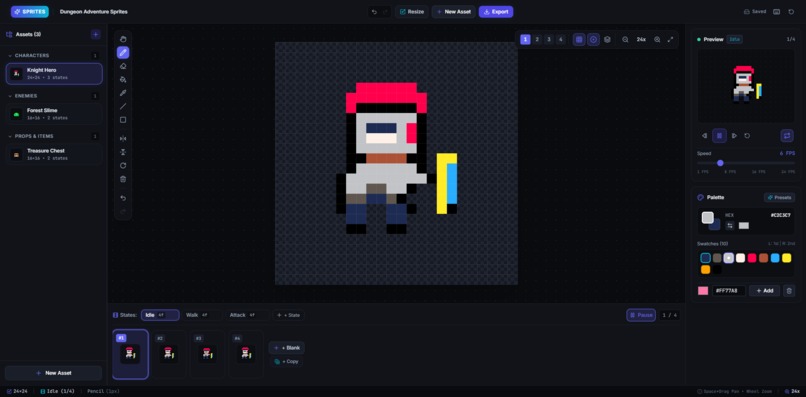
Task: Click the Pause button in states bar
Action: click(640, 315)
